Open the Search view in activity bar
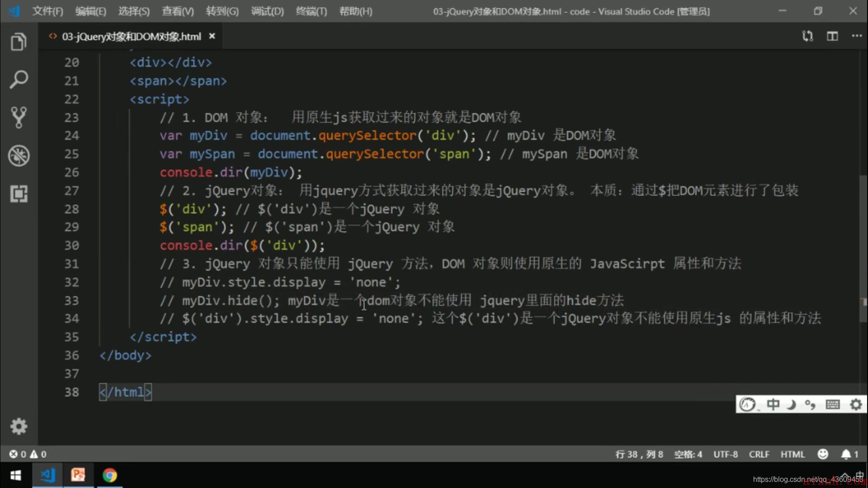 tap(19, 80)
